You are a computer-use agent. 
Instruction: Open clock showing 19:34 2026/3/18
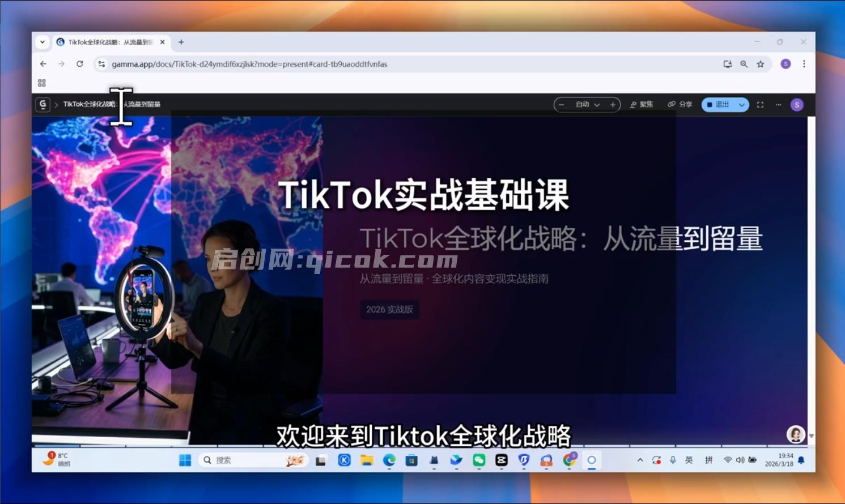tap(779, 460)
